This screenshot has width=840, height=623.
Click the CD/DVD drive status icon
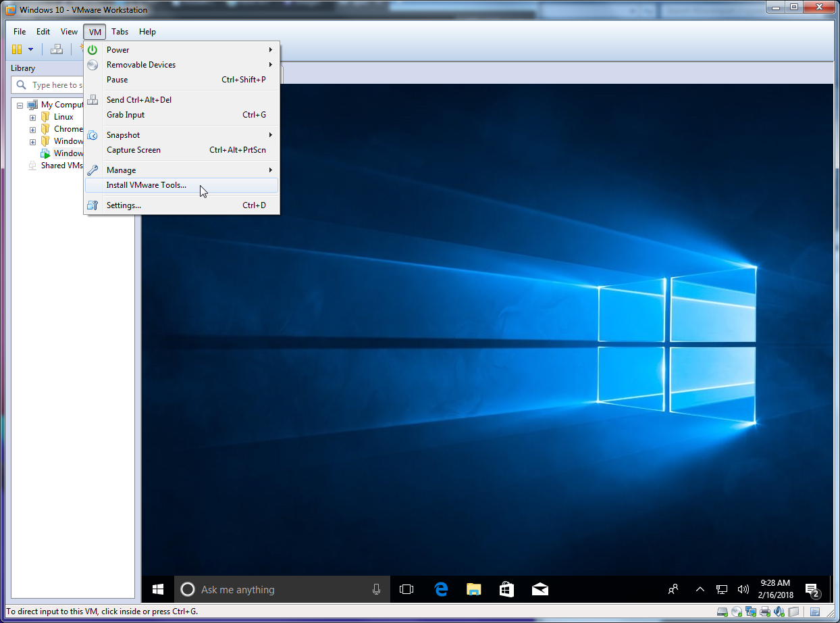pos(737,612)
